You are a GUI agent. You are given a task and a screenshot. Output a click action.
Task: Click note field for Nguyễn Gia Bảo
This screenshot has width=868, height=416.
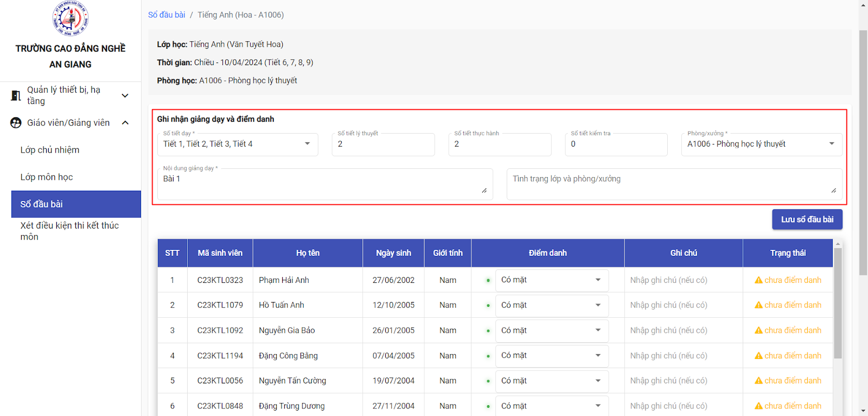tap(683, 330)
